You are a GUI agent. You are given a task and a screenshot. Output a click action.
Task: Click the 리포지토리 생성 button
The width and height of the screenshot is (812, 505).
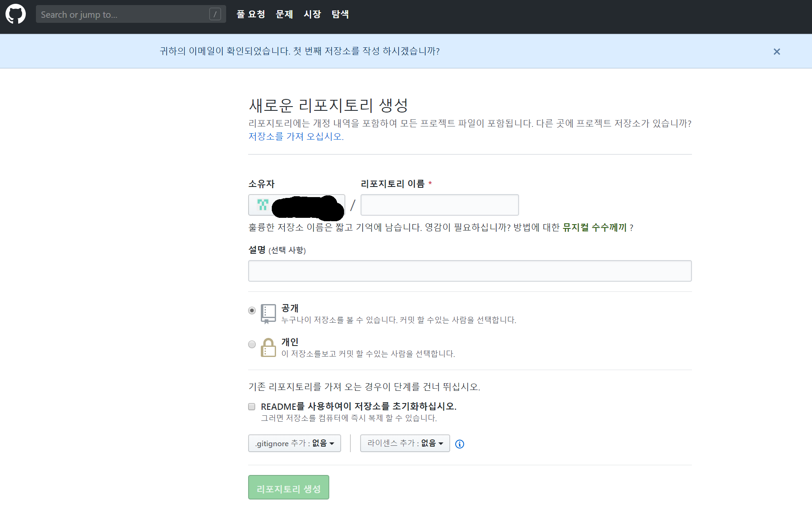(x=288, y=488)
